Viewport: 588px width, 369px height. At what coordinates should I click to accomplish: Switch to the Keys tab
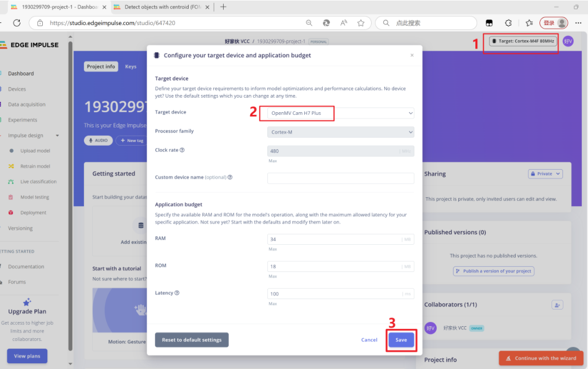tap(131, 66)
